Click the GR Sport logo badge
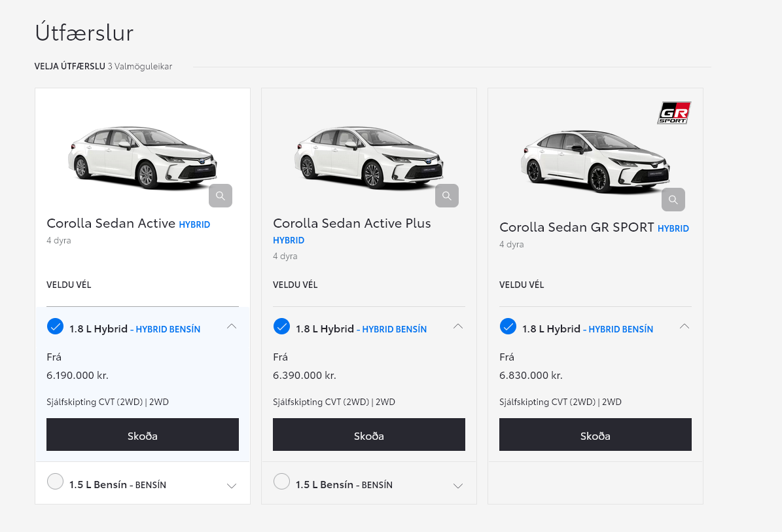Screen dimensions: 782x532 (674, 113)
